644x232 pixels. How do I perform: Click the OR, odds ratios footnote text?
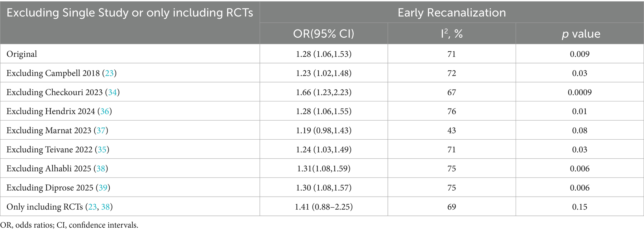pos(69,225)
